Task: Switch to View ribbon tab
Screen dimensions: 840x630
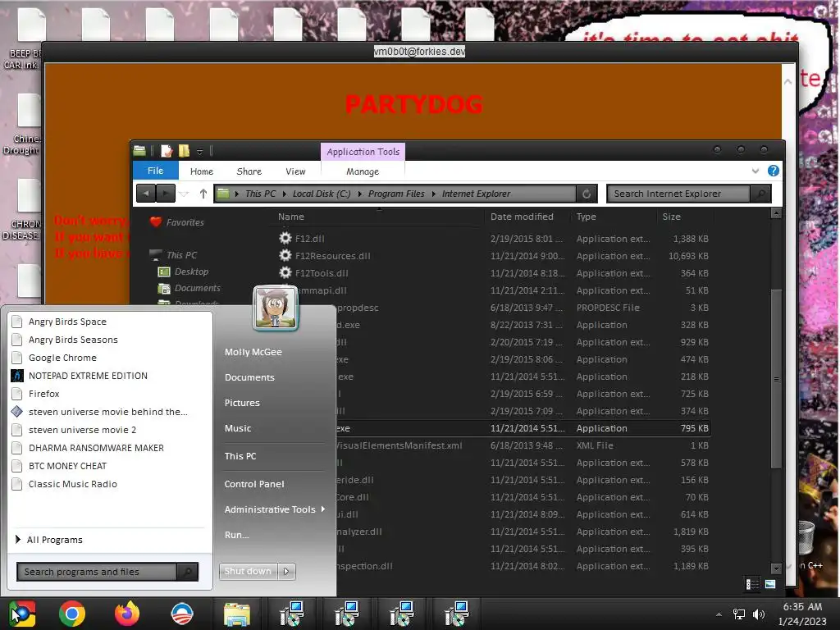Action: (x=295, y=171)
